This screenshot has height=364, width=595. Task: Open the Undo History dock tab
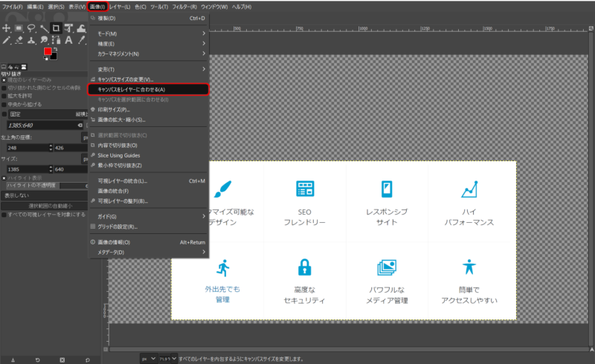tap(16, 67)
